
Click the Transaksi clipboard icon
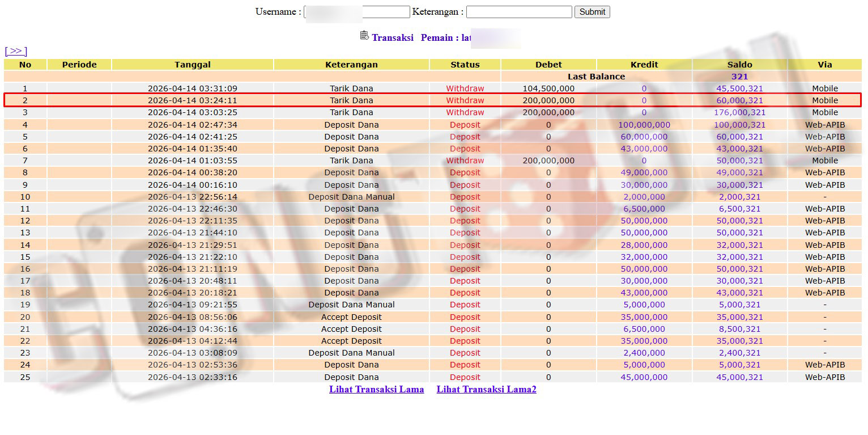pos(364,36)
